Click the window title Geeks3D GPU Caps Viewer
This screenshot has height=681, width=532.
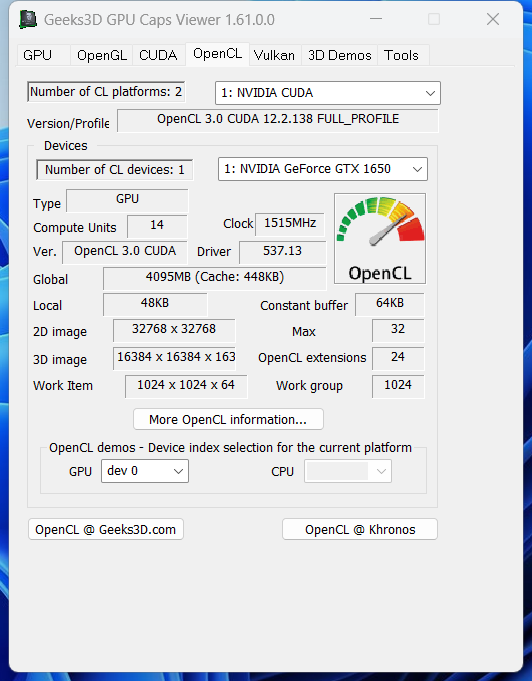point(159,20)
